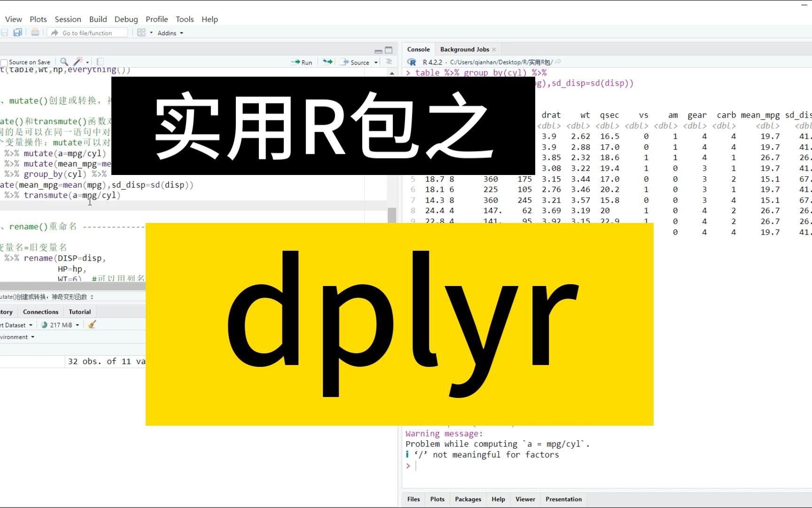Image resolution: width=812 pixels, height=508 pixels.
Task: Re-run previous code region icon
Action: (x=328, y=62)
